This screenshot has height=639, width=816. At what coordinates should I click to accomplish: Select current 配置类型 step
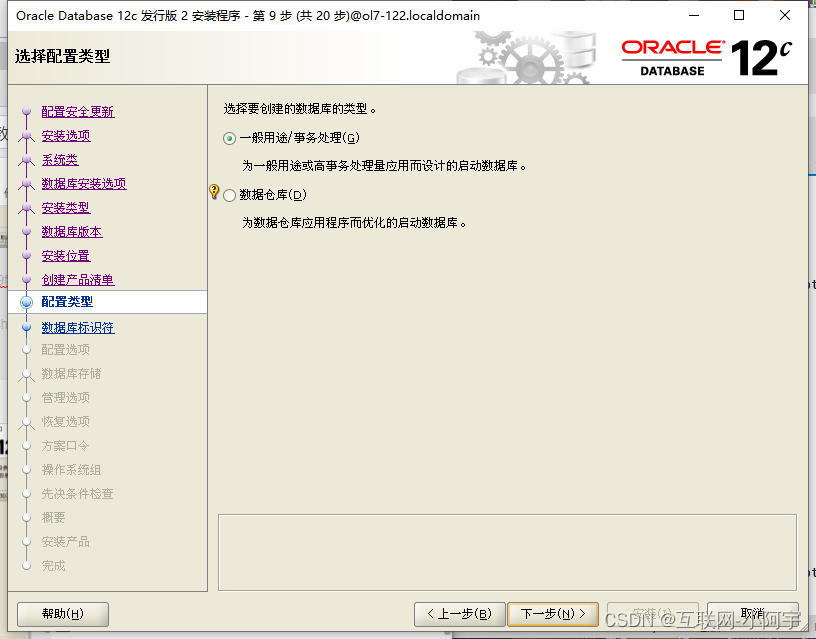tap(67, 302)
